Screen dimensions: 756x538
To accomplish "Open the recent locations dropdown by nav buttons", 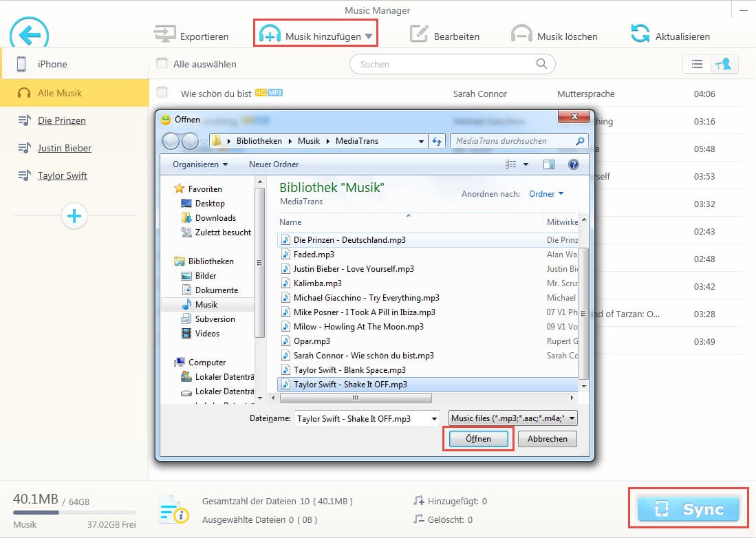I will [x=204, y=141].
